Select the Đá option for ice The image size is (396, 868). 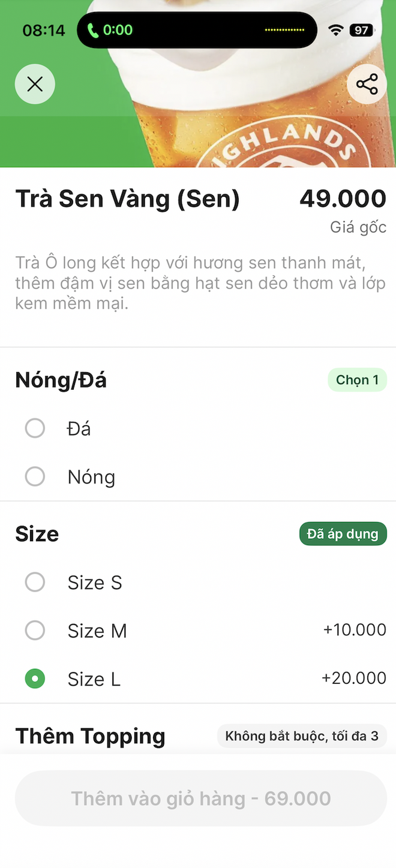pos(35,428)
